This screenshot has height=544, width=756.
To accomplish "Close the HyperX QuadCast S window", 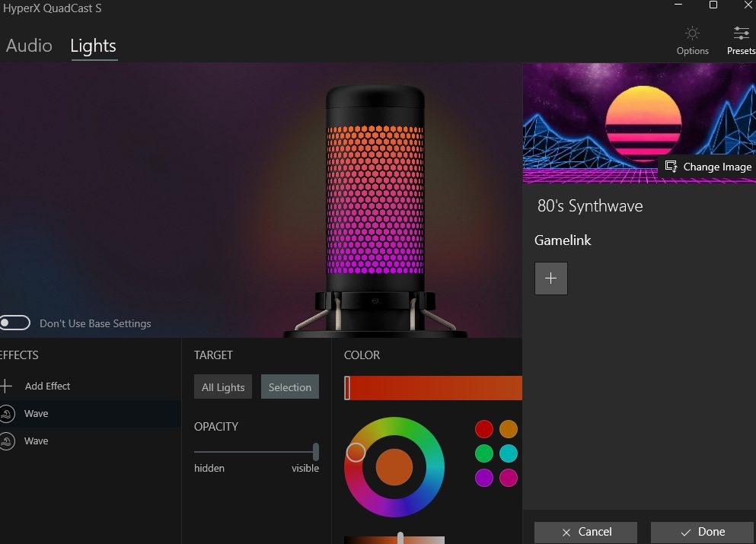I will pyautogui.click(x=748, y=5).
